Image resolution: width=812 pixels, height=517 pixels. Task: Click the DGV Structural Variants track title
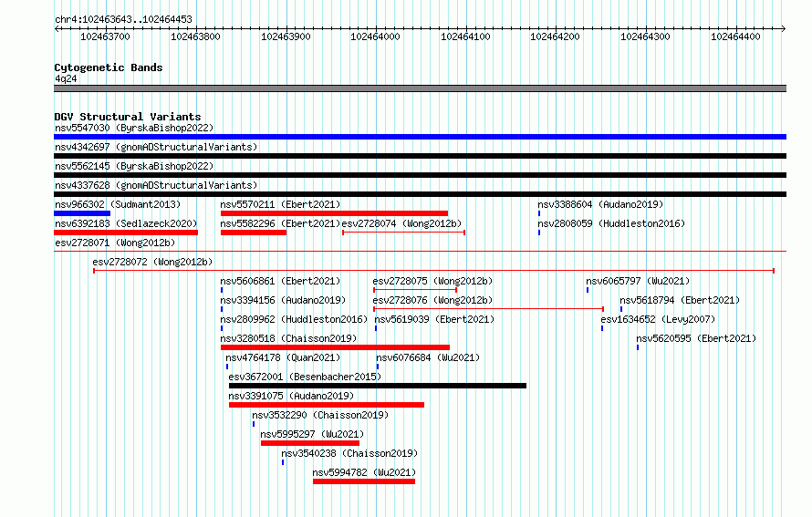[128, 117]
